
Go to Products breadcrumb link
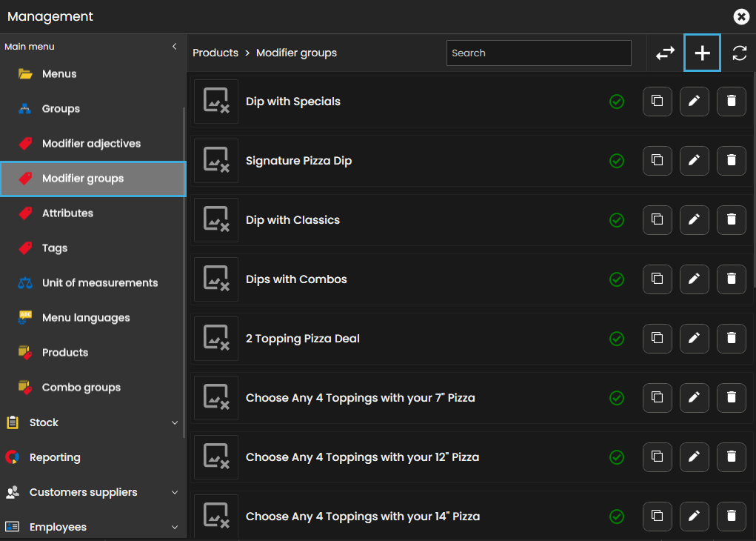[215, 53]
